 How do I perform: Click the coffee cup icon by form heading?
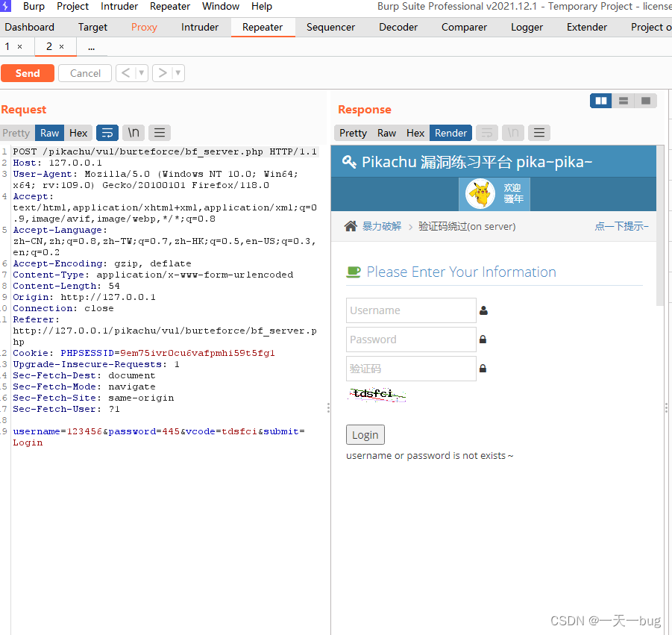tap(354, 272)
